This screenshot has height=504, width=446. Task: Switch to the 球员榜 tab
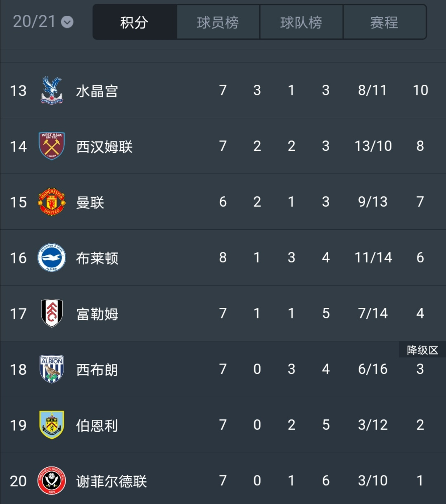click(218, 22)
